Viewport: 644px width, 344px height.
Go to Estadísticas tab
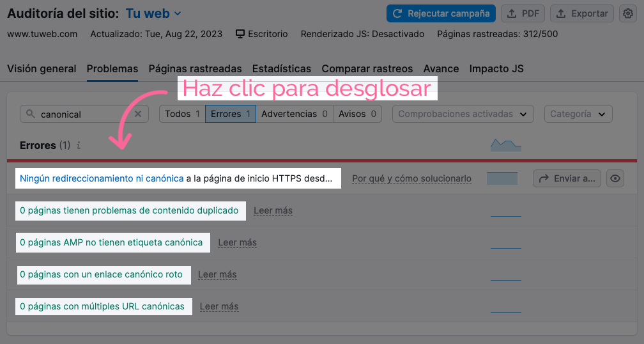(282, 68)
